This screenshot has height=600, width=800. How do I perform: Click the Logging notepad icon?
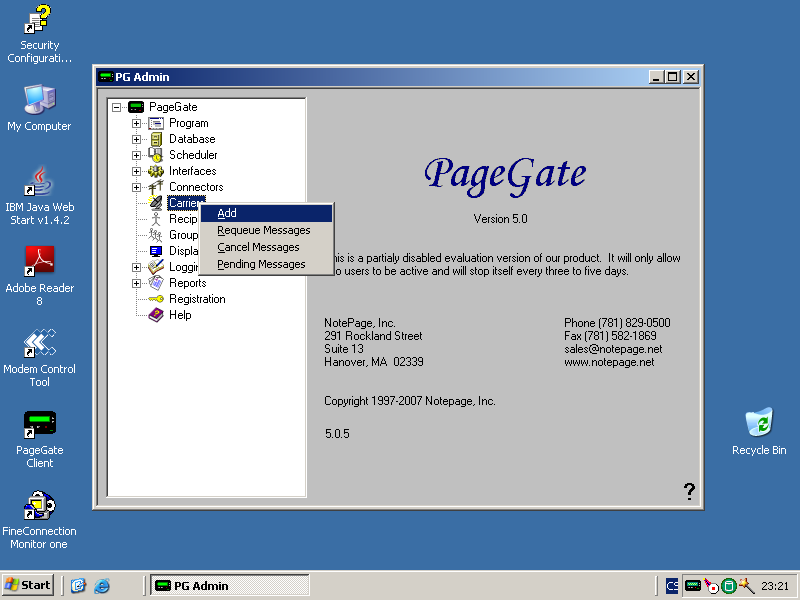click(156, 267)
